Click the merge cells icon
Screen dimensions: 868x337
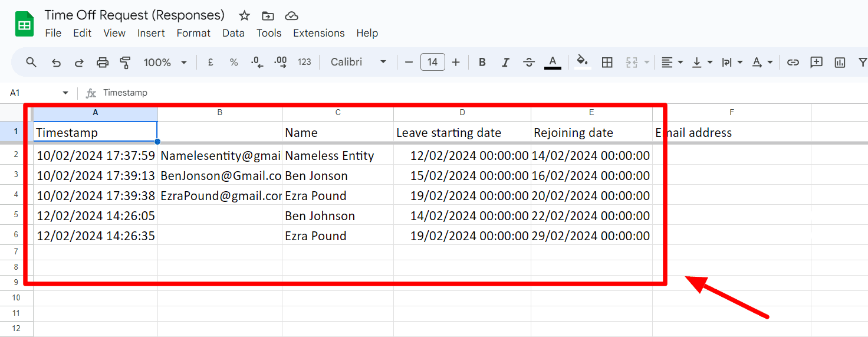click(x=632, y=62)
